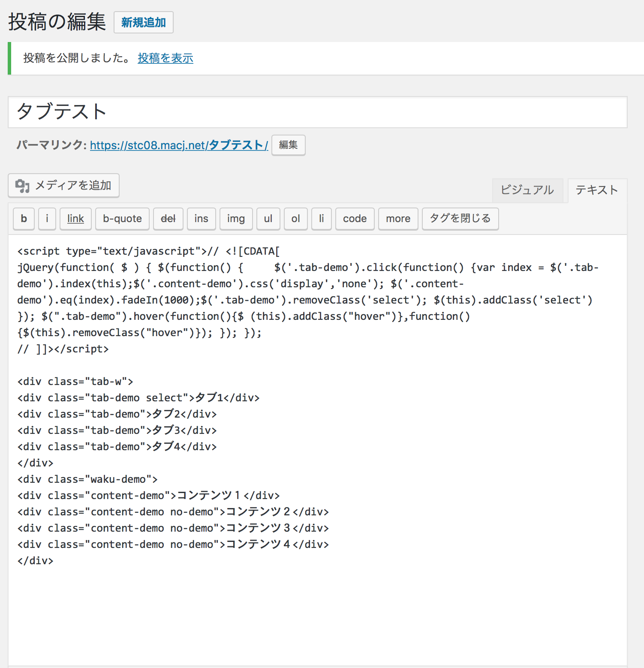Insert a more tag into the post

pyautogui.click(x=398, y=219)
